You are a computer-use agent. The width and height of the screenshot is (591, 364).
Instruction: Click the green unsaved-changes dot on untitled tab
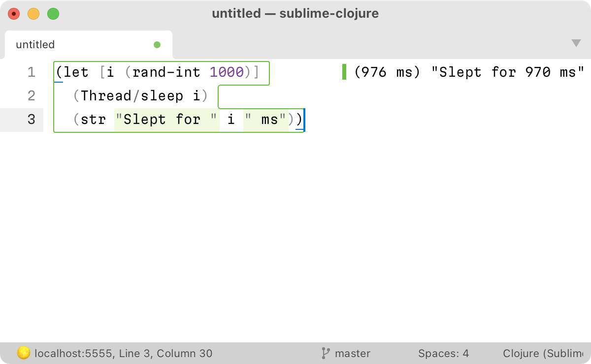pyautogui.click(x=157, y=45)
